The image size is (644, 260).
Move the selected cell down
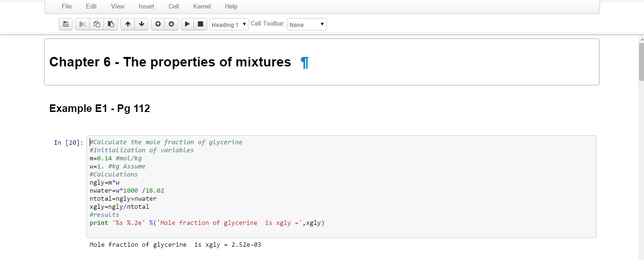click(141, 24)
